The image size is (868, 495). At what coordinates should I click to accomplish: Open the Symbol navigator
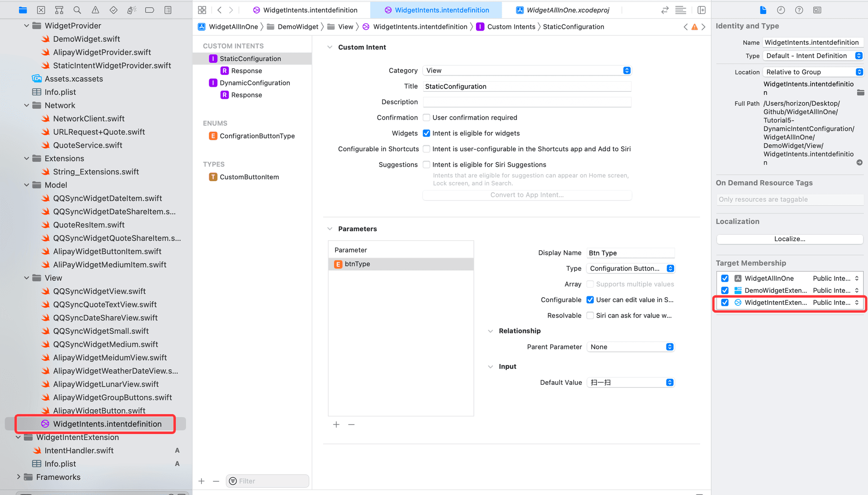coord(59,10)
